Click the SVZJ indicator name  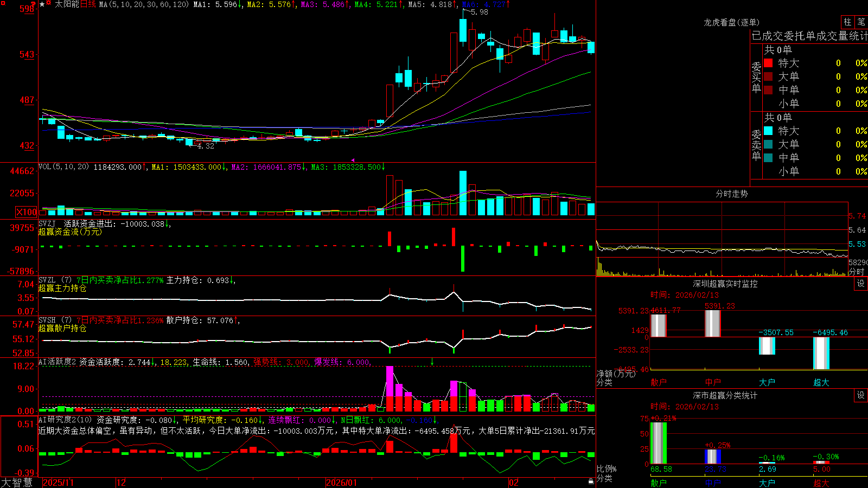pyautogui.click(x=47, y=224)
